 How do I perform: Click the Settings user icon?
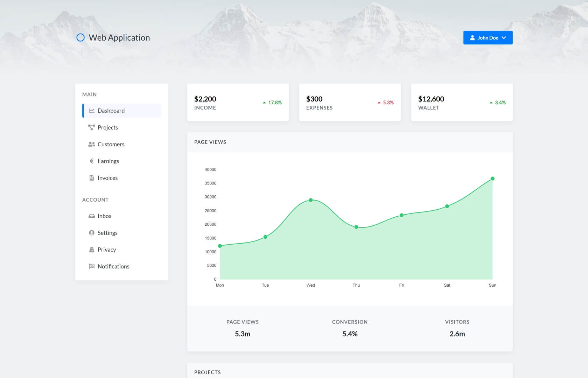pos(91,232)
